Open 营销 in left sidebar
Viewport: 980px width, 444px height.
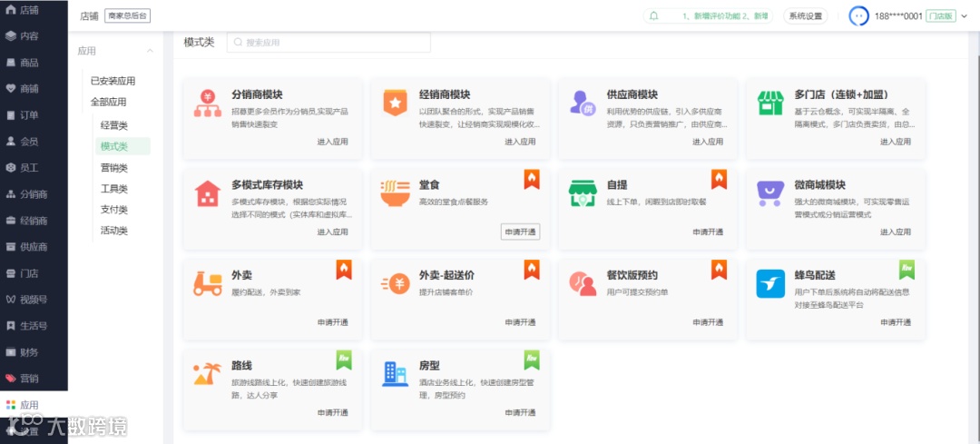coord(22,379)
